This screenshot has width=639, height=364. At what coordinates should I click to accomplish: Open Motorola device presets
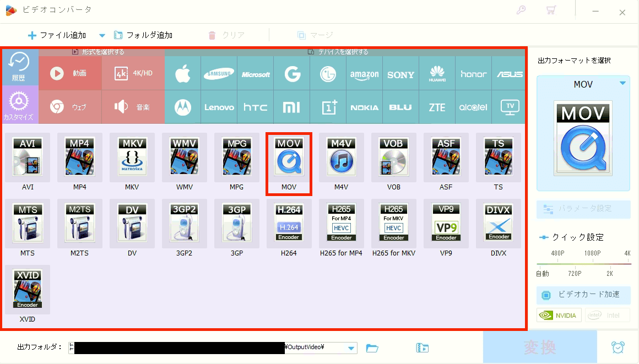coord(182,107)
